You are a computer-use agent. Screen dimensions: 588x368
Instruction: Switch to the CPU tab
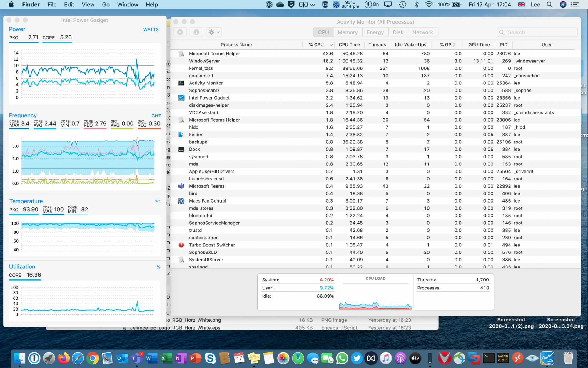[x=323, y=32]
